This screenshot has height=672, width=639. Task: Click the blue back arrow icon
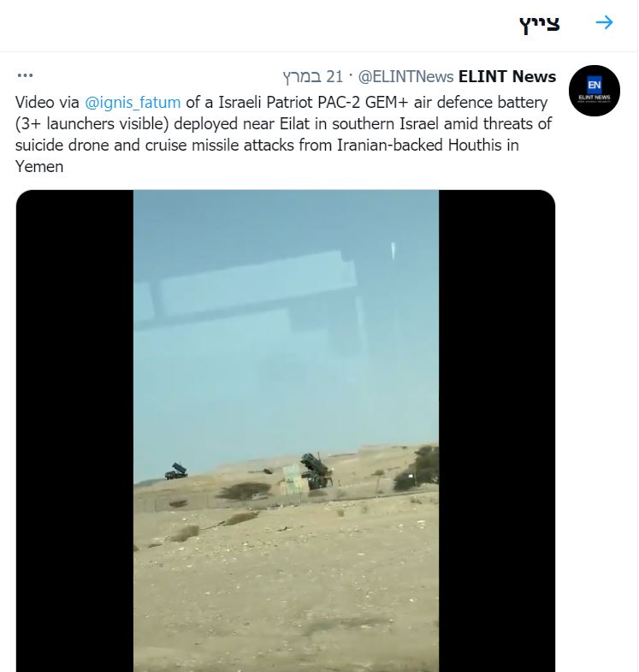click(604, 22)
